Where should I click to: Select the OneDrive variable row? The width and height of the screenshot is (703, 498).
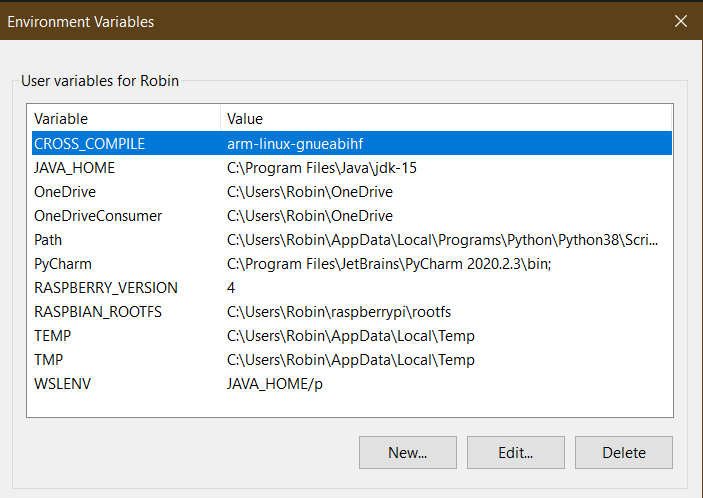click(352, 192)
